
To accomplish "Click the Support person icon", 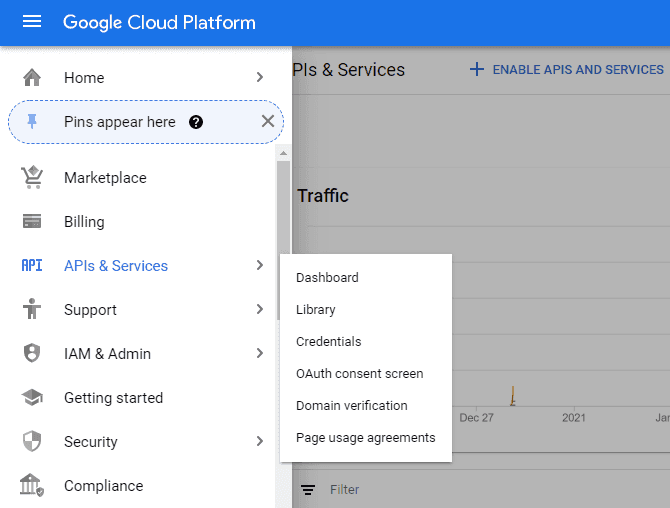I will 32,309.
